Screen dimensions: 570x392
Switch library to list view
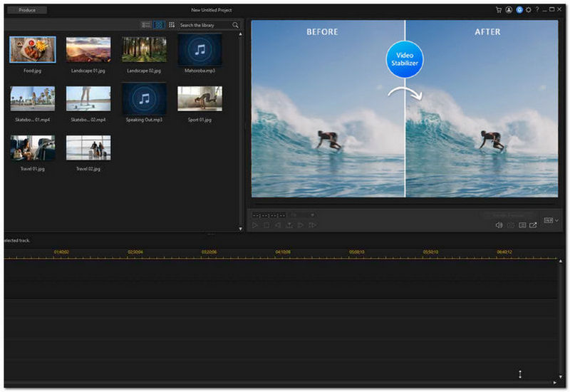[146, 25]
